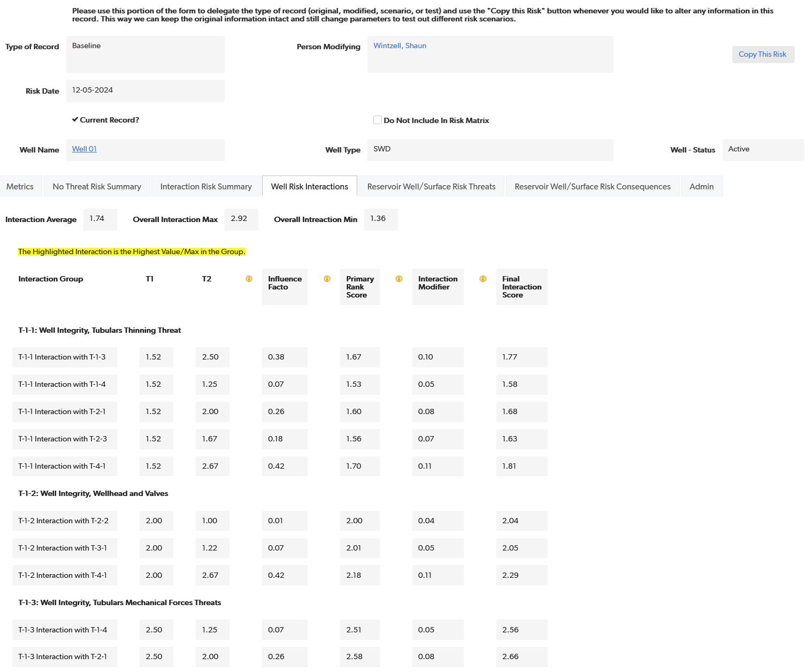
Task: Go to Reservoir Well/Surface Risk Threats tab
Action: 431,187
